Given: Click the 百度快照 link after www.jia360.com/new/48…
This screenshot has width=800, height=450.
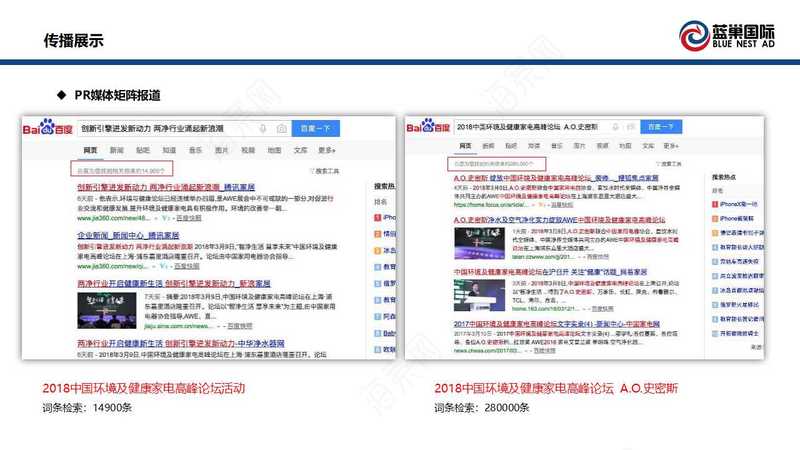Looking at the screenshot, I should coord(189,218).
